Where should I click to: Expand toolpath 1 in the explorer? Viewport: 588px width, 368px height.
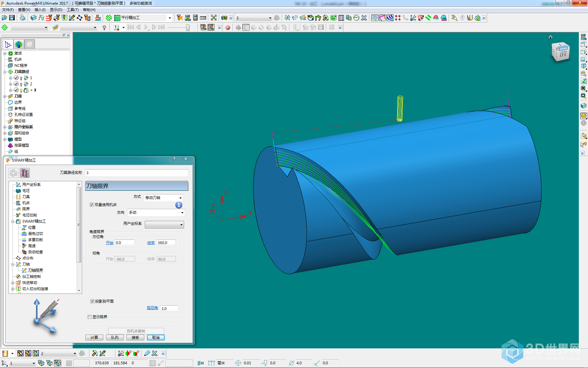click(10, 78)
